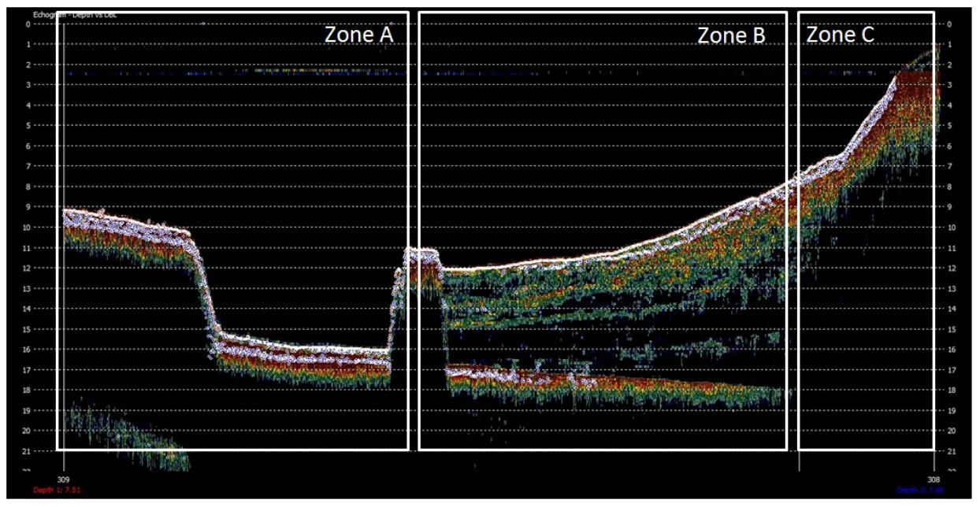Click the "308" distance label on the horizontal axis
The image size is (980, 507).
pos(934,479)
